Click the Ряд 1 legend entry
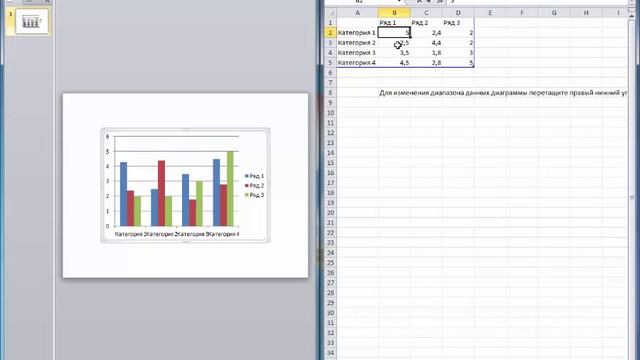This screenshot has height=360, width=640. click(x=254, y=176)
